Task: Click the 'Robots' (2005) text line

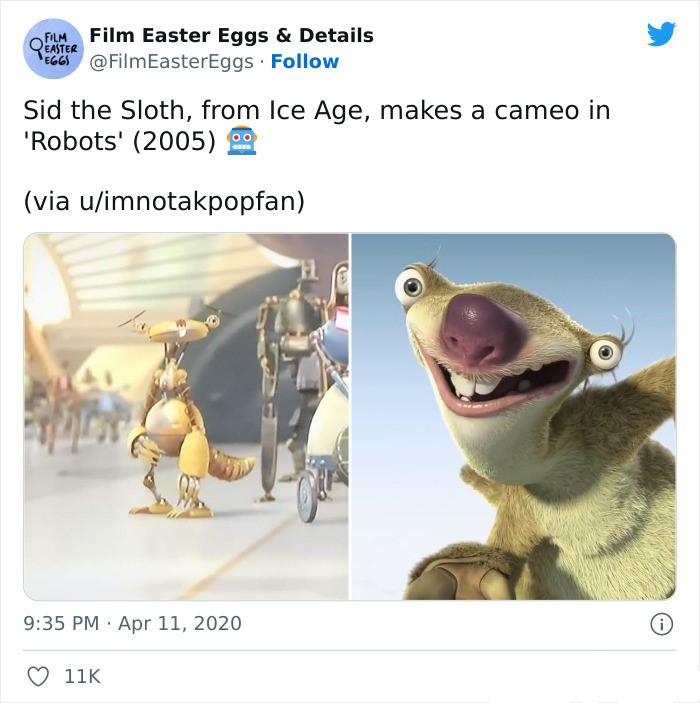Action: [x=119, y=142]
